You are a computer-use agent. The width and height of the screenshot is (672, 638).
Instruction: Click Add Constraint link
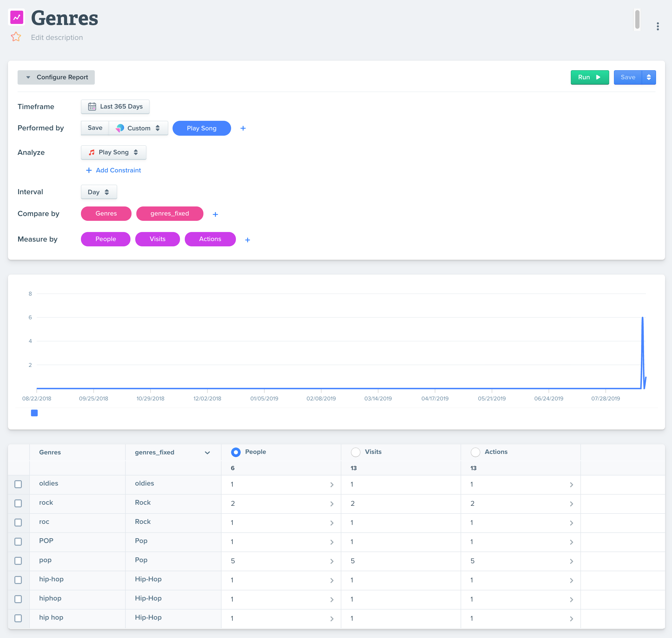[113, 170]
